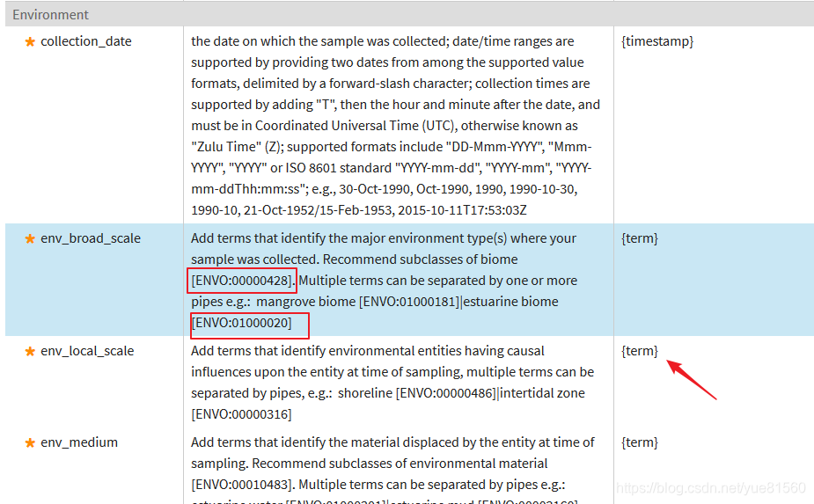Click the orange star beside env_broad_scale
This screenshot has height=504, width=814.
pos(30,238)
